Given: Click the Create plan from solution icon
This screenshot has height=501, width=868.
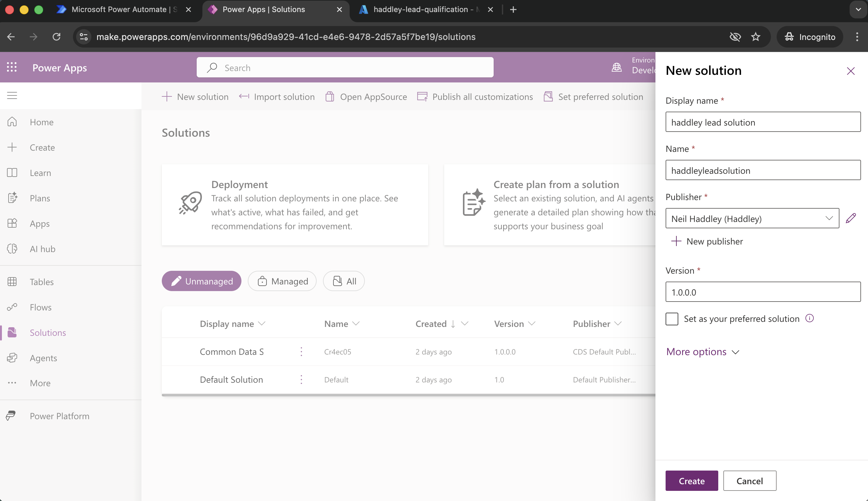Looking at the screenshot, I should tap(474, 202).
